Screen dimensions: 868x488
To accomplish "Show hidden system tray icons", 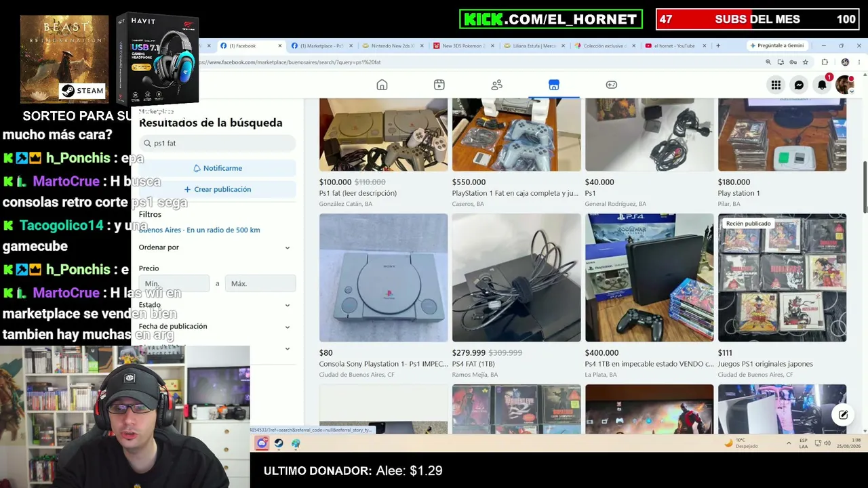I will tap(789, 443).
